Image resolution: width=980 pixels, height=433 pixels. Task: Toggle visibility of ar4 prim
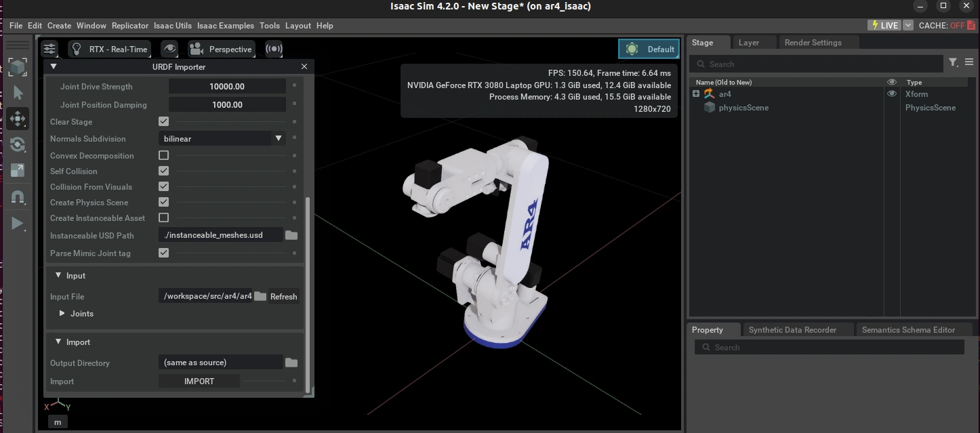892,94
